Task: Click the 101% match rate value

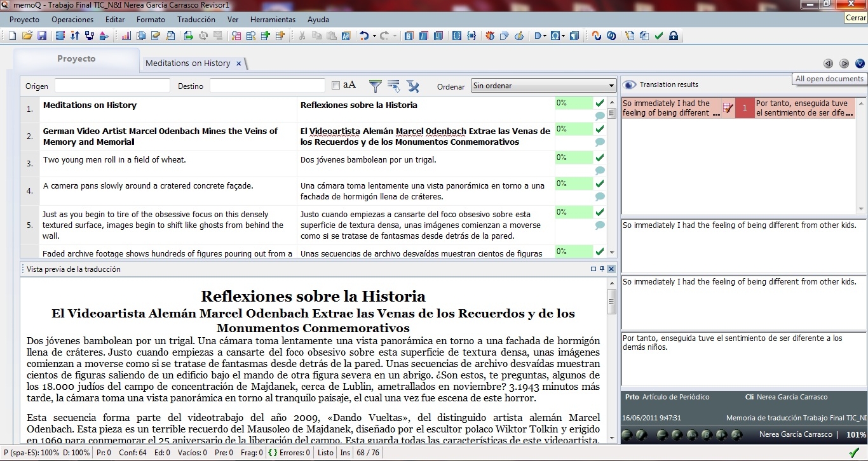Action: [x=856, y=435]
